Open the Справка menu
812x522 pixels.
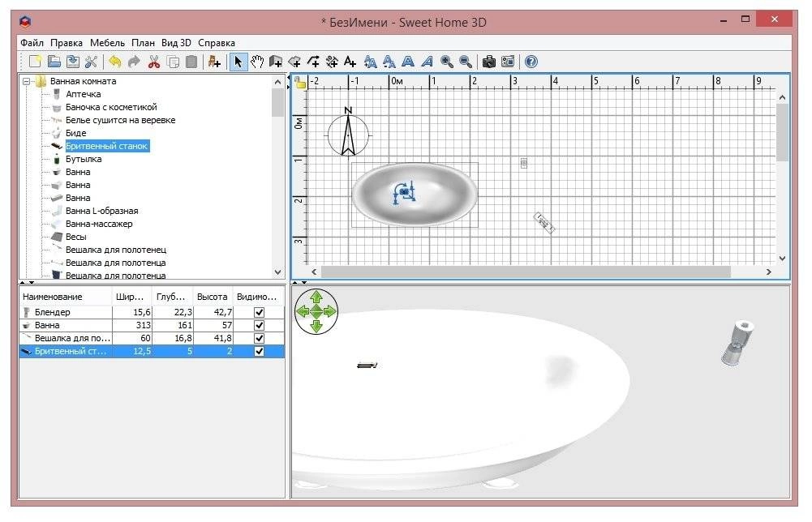(217, 43)
